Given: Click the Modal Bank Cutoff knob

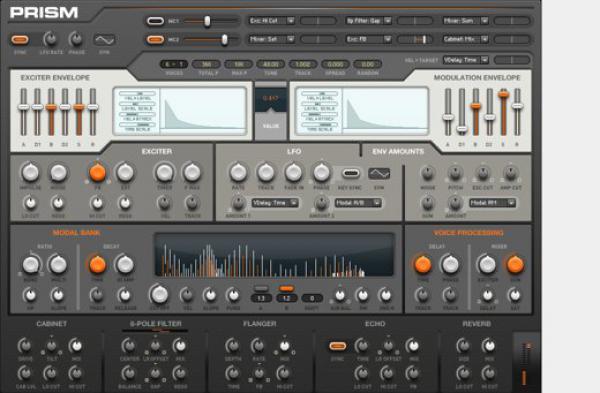Looking at the screenshot, I should (159, 294).
